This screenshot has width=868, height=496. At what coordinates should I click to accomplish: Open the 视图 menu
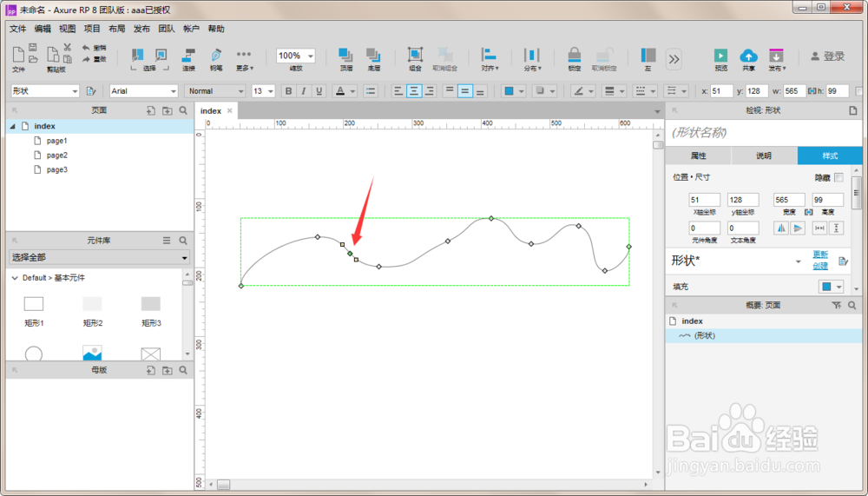(x=67, y=29)
